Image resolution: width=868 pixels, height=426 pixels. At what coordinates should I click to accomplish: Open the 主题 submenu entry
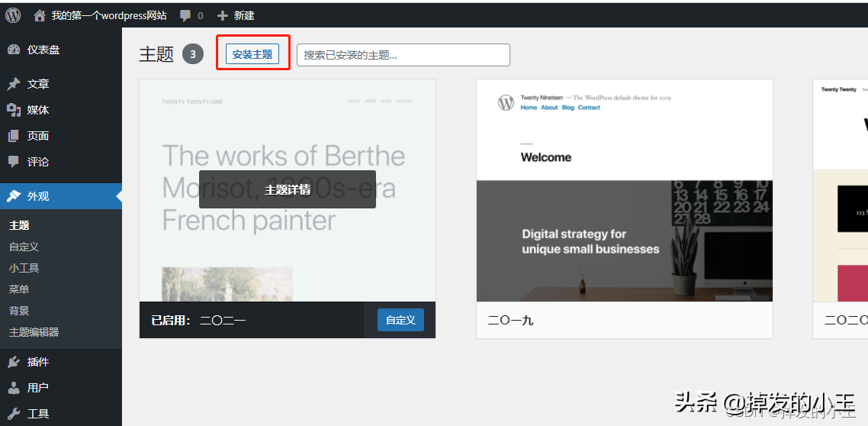tap(19, 225)
